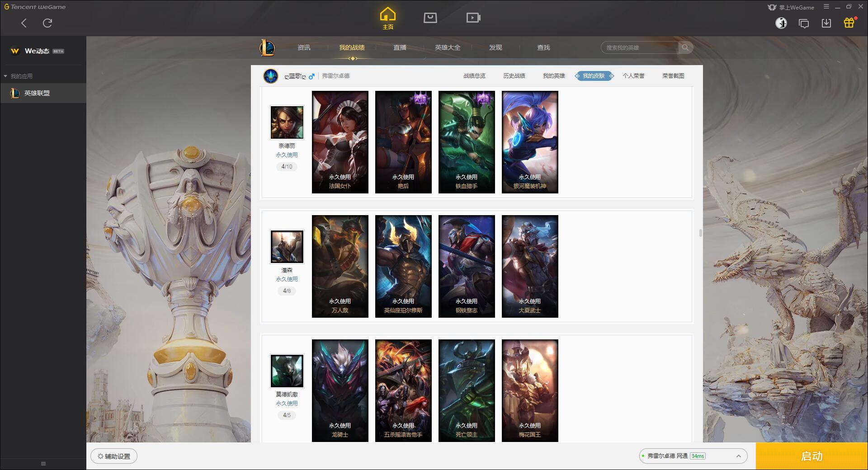Open 辅助设置 settings button
Image resolution: width=868 pixels, height=470 pixels.
pos(114,456)
